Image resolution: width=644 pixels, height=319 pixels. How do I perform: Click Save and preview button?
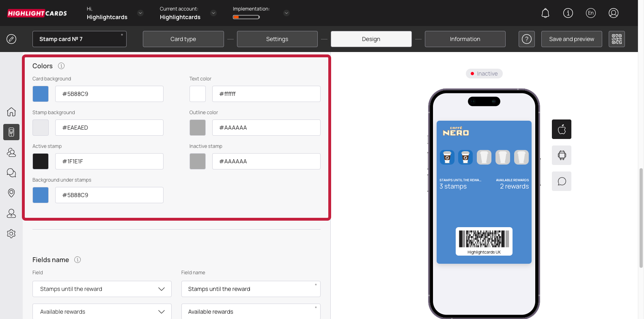(571, 39)
